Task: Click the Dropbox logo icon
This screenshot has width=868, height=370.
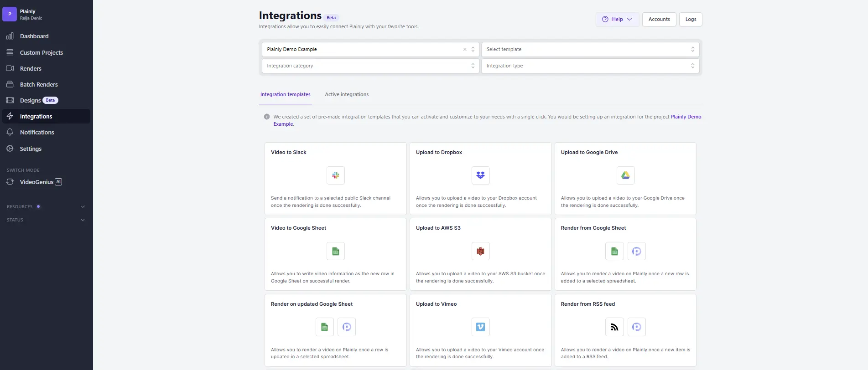Action: pos(480,175)
